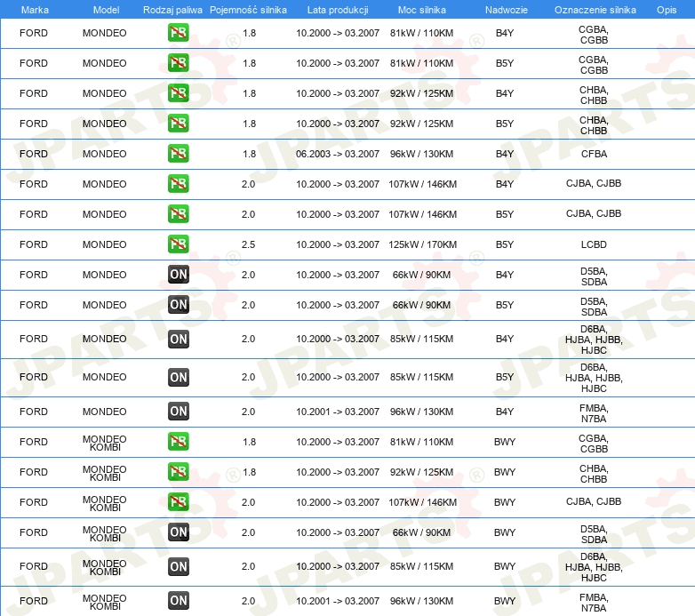Viewport: 695px width, 616px height.
Task: Click the FMBA, N7BA cell in the BWY row
Action: [594, 603]
